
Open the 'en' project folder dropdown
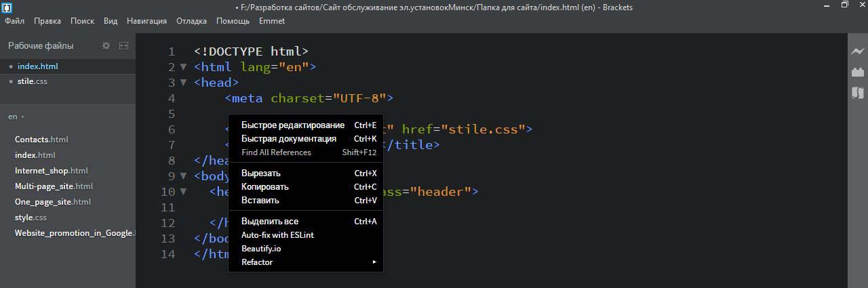[x=16, y=117]
